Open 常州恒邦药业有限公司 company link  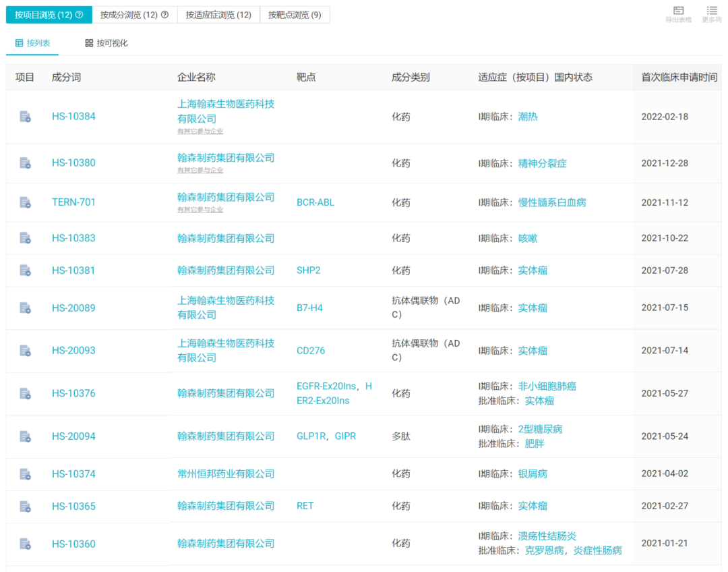[226, 474]
